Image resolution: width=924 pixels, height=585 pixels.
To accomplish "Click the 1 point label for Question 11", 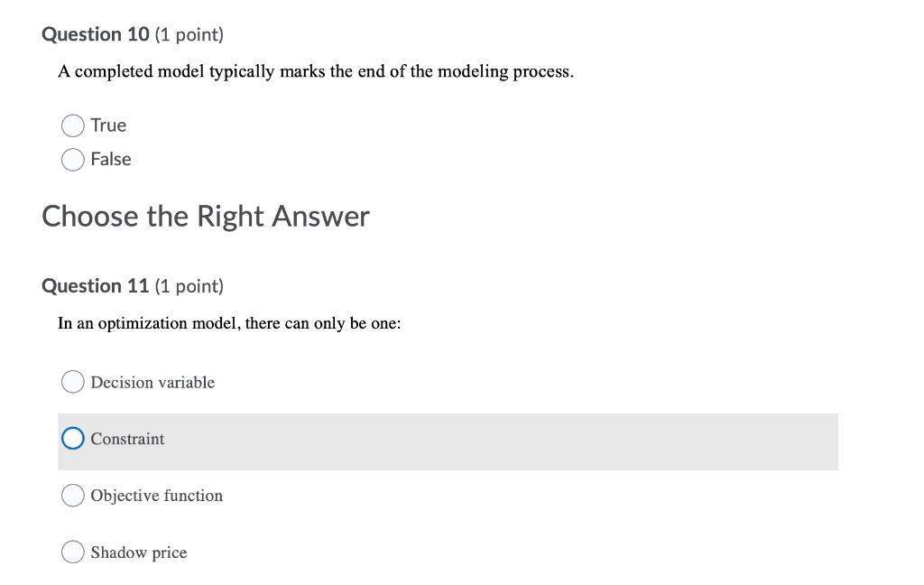I will (188, 285).
